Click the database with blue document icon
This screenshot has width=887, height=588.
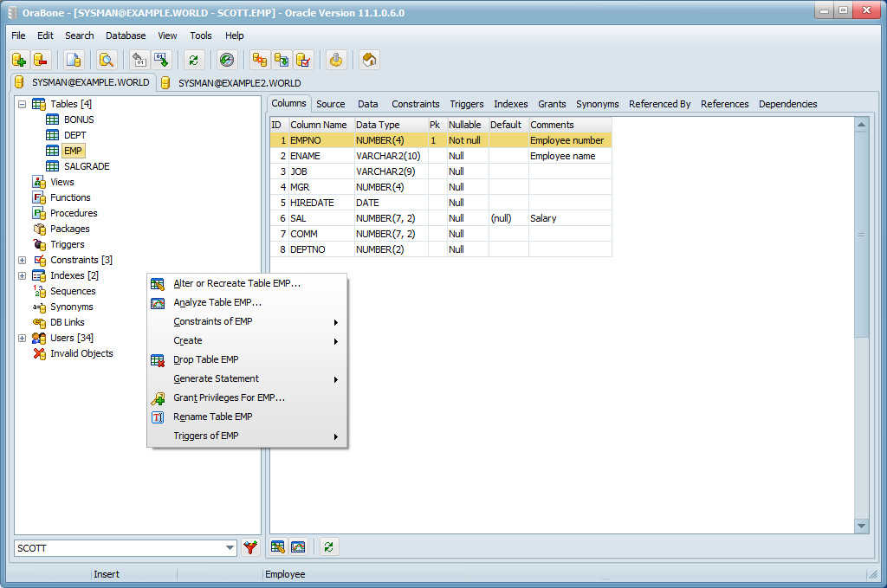[282, 60]
